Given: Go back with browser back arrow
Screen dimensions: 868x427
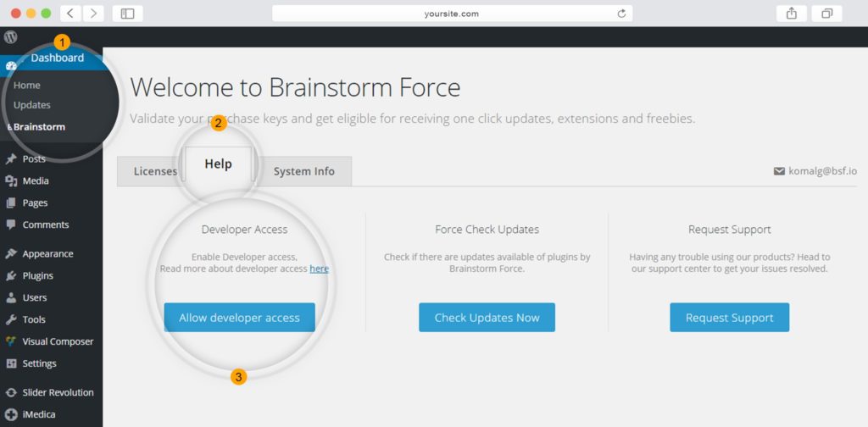Looking at the screenshot, I should [70, 14].
